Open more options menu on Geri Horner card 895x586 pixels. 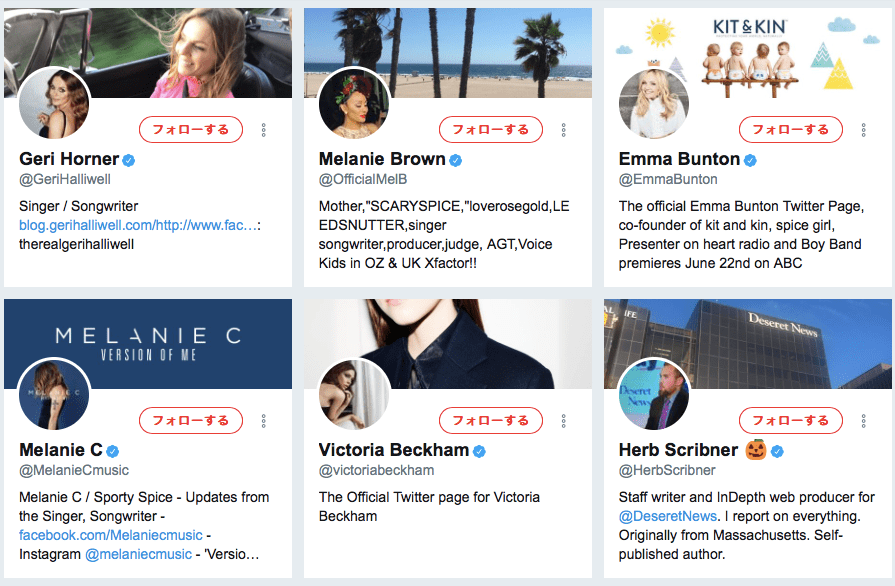(264, 130)
